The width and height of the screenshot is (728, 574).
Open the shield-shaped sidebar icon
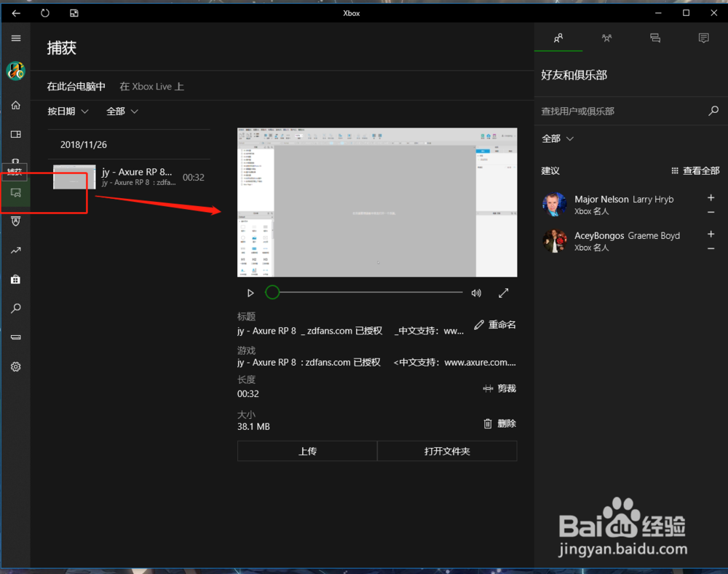[x=16, y=221]
